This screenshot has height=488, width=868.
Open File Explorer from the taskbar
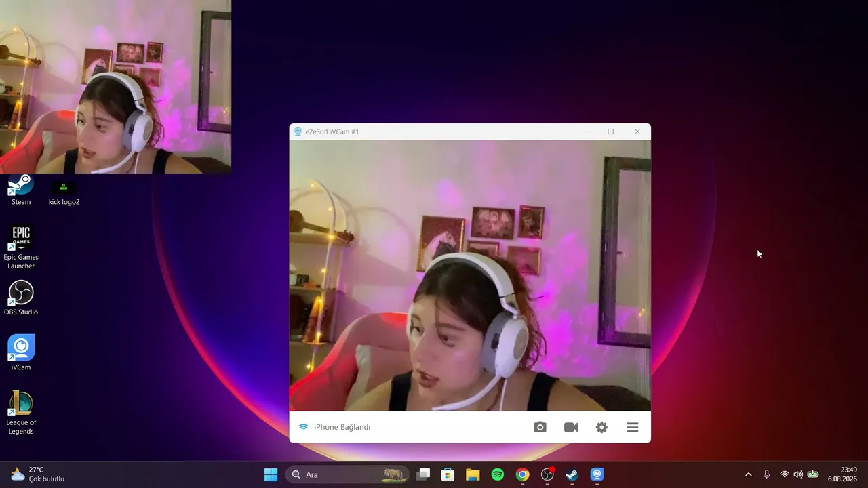pyautogui.click(x=473, y=474)
